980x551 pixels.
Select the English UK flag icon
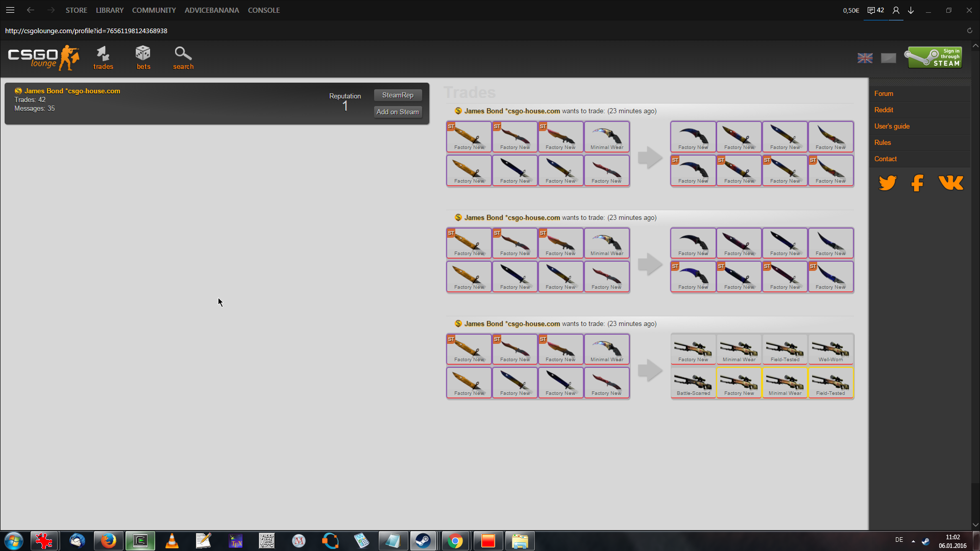point(865,58)
